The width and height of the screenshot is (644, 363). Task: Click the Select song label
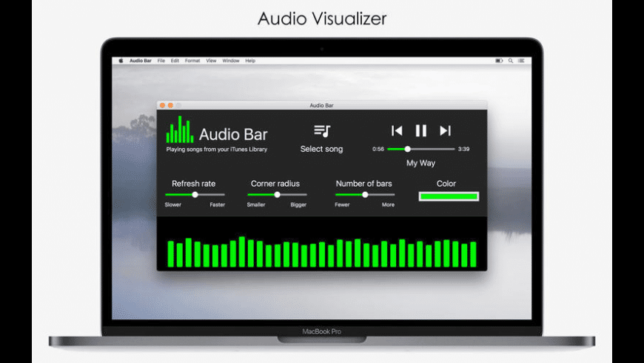321,149
